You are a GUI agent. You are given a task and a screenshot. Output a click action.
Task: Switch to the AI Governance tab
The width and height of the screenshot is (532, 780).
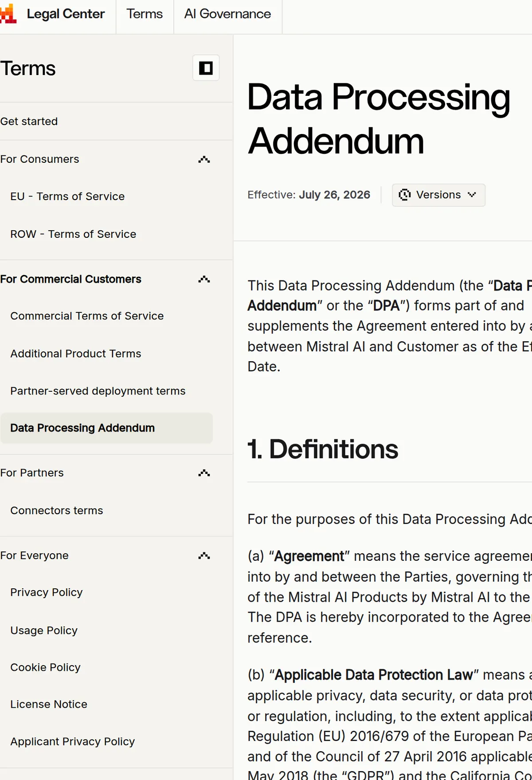pos(227,14)
